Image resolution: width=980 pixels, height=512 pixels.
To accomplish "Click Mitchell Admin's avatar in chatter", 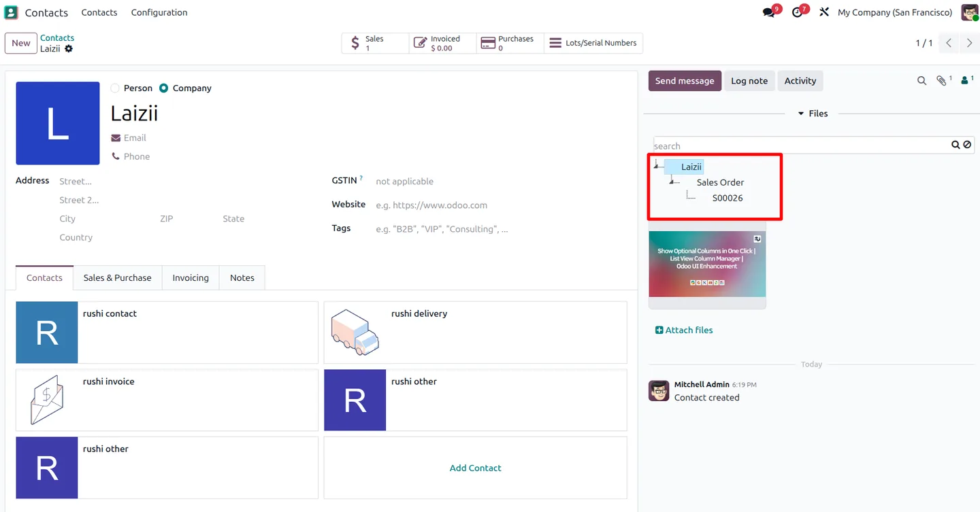I will pyautogui.click(x=659, y=391).
